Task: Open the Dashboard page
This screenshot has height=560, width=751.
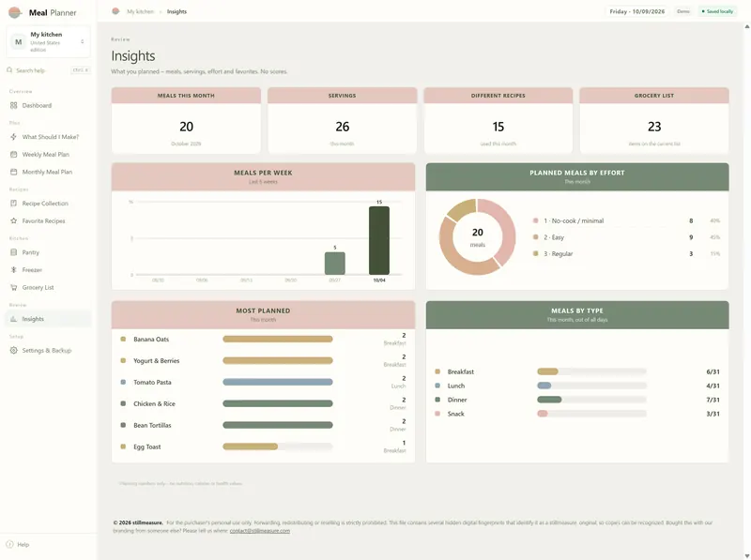Action: tap(48, 105)
